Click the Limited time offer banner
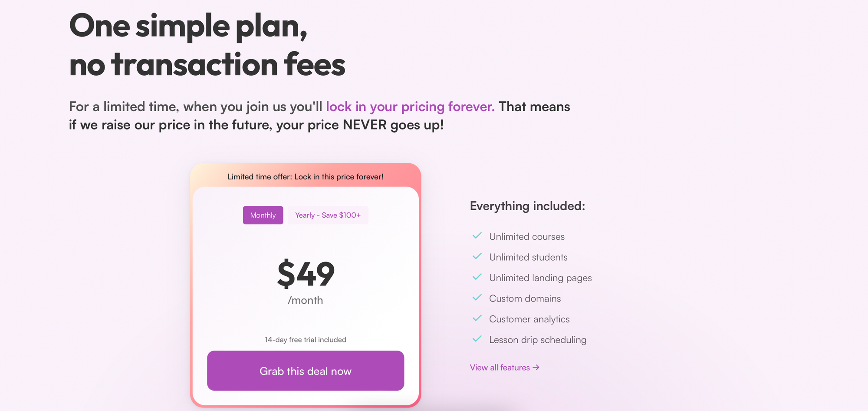This screenshot has width=868, height=411. 306,176
